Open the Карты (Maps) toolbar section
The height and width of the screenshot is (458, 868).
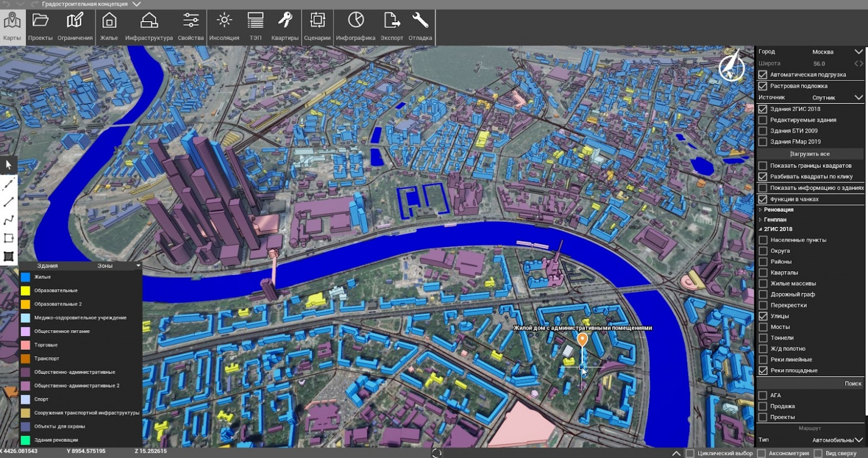tap(12, 26)
